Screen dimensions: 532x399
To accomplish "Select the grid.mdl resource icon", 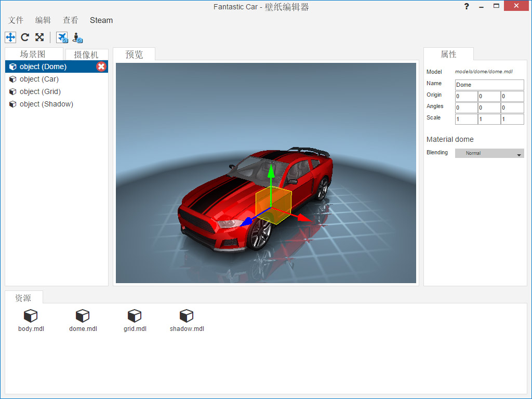I will pos(135,316).
